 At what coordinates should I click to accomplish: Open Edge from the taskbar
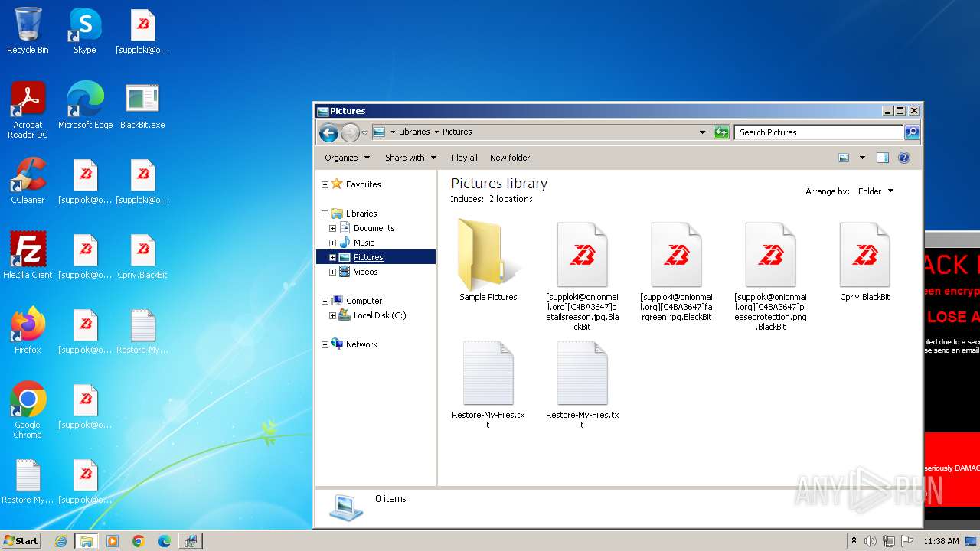pos(165,541)
